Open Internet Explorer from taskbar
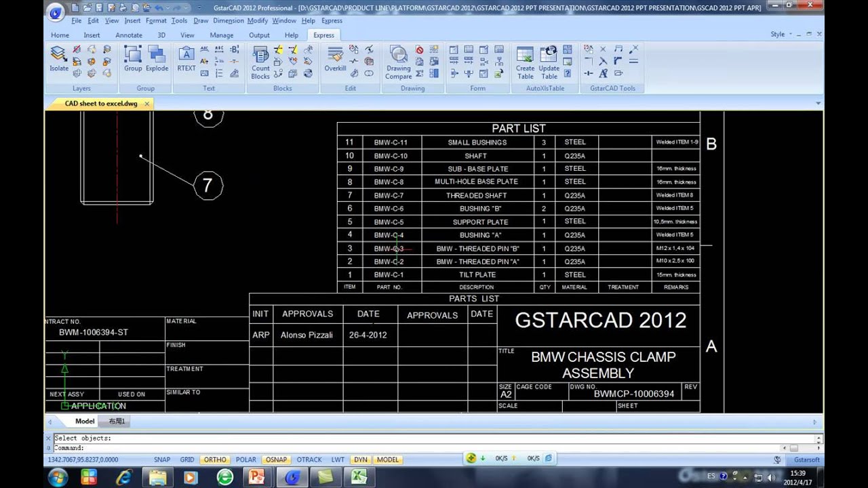Screen dimensions: 868x488 click(124, 477)
